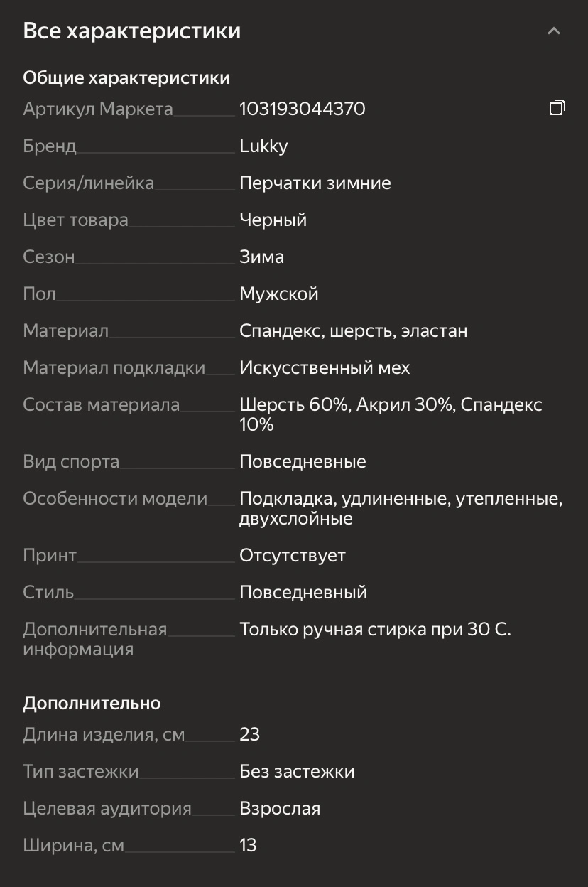Click the Дополнительно subheading
Viewport: 588px width, 887px height.
[92, 703]
